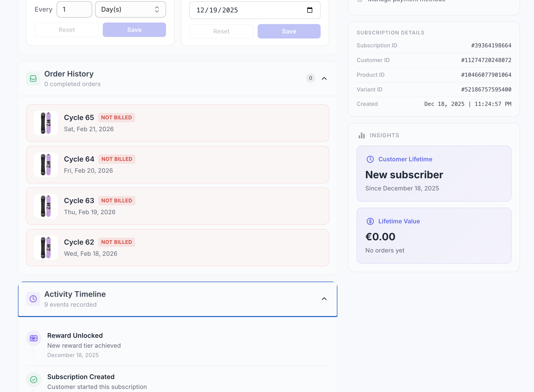Click the Cycle 62 NOT BILLED badge
Screen dimensions: 534x392
coord(117,242)
